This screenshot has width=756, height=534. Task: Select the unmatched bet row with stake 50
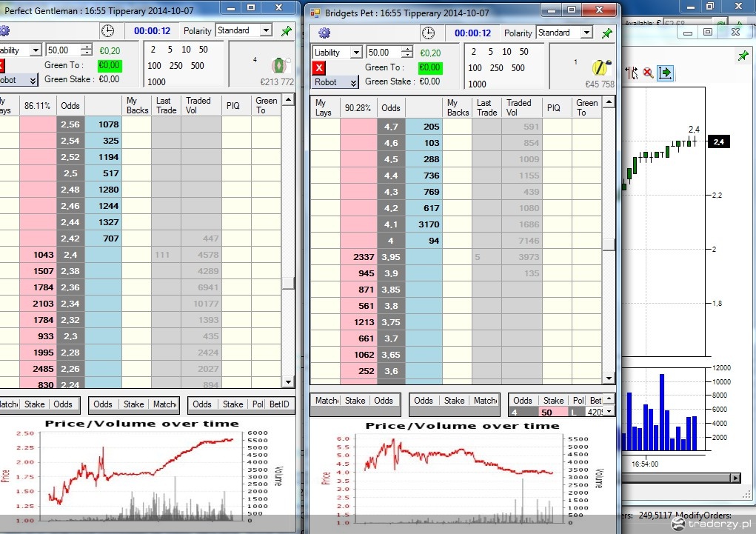pyautogui.click(x=555, y=413)
